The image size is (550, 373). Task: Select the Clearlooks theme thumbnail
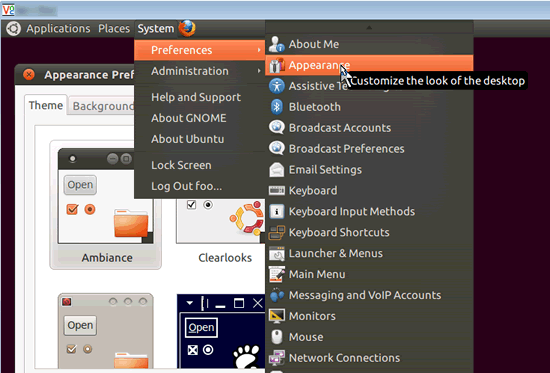point(221,221)
